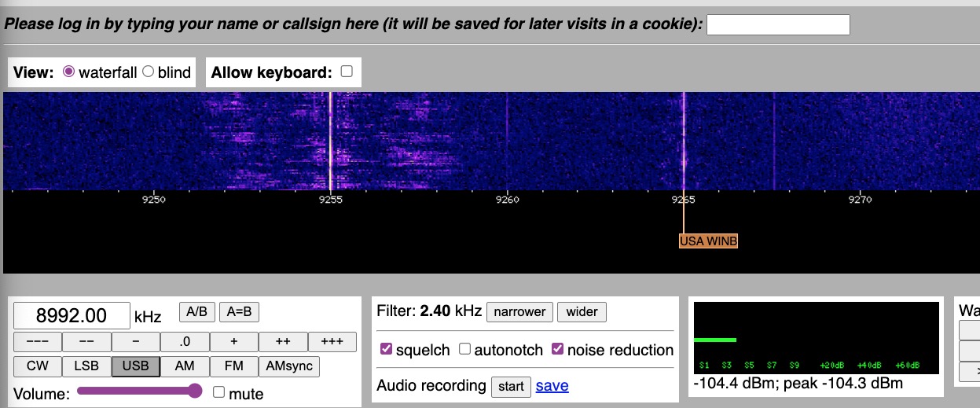Image resolution: width=980 pixels, height=408 pixels.
Task: Click the single plus tune button
Action: (x=233, y=342)
